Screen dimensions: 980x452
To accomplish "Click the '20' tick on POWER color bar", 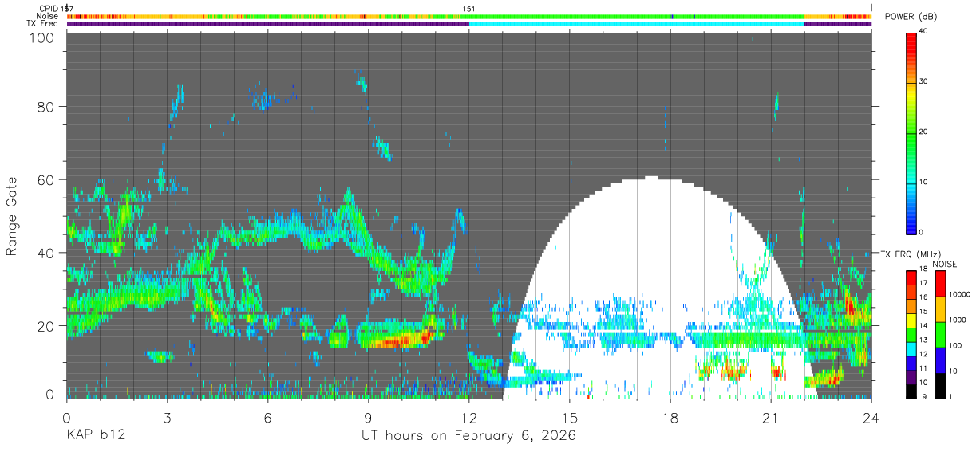I will pos(923,132).
